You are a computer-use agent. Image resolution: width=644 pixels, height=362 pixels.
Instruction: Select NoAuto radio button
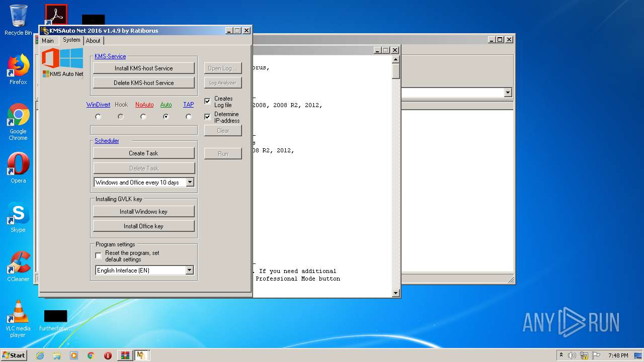point(143,117)
